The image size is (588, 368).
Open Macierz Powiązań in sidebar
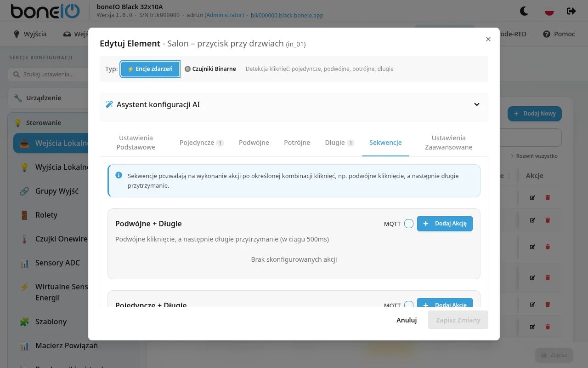click(x=67, y=345)
